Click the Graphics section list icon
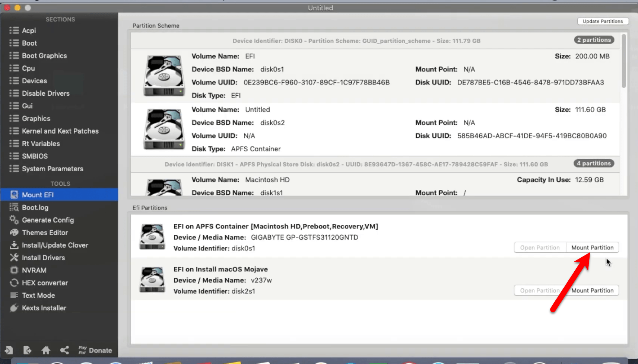The height and width of the screenshot is (364, 638). [14, 118]
